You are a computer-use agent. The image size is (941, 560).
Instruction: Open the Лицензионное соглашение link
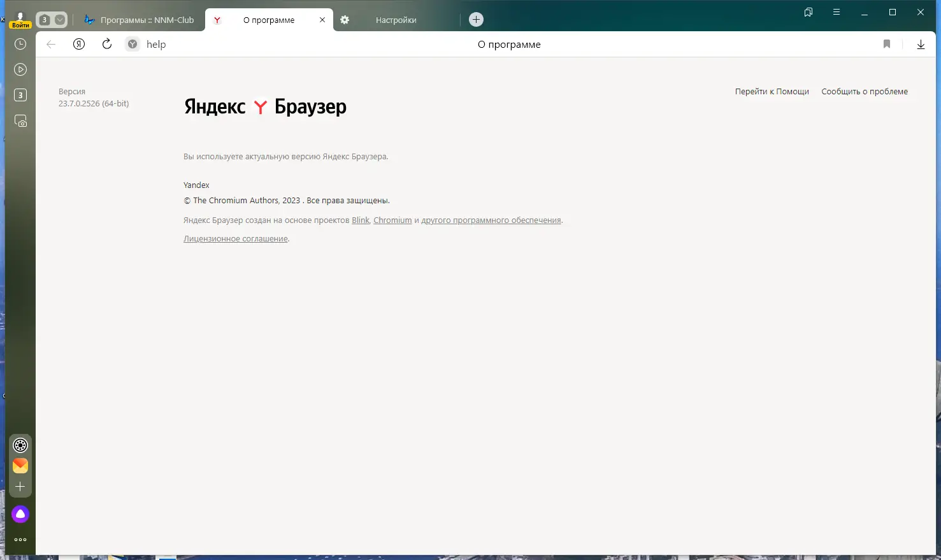pyautogui.click(x=236, y=239)
